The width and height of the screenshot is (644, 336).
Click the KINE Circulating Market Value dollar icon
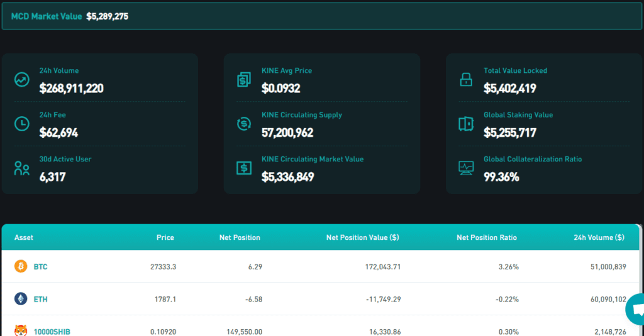[244, 168]
